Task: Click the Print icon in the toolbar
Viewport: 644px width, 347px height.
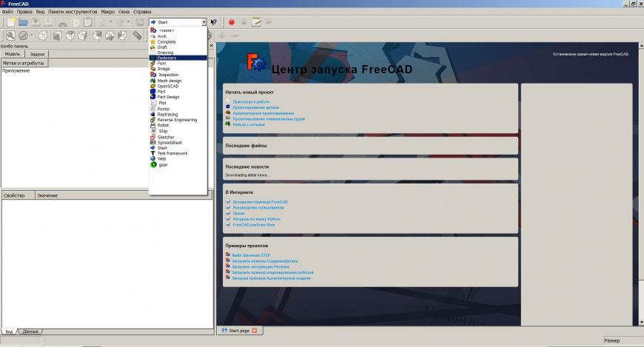Action: pyautogui.click(x=48, y=22)
